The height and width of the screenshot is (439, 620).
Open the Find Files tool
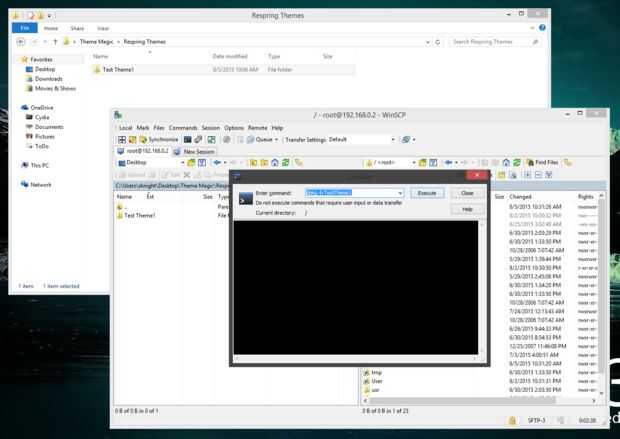(x=542, y=163)
